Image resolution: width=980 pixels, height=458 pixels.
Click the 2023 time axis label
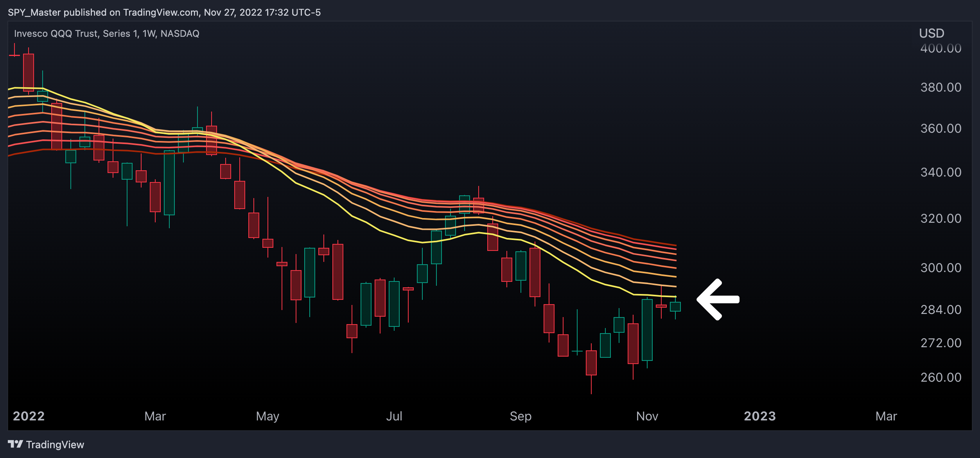(760, 416)
